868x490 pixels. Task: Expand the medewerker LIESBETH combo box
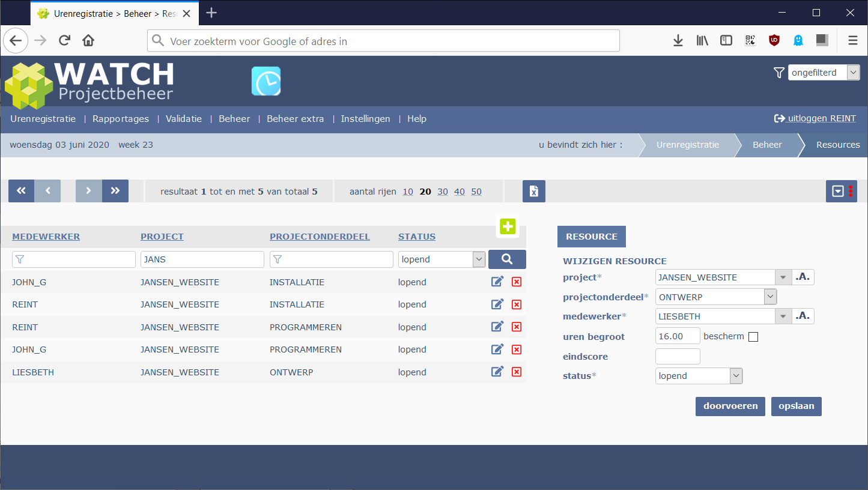click(783, 316)
